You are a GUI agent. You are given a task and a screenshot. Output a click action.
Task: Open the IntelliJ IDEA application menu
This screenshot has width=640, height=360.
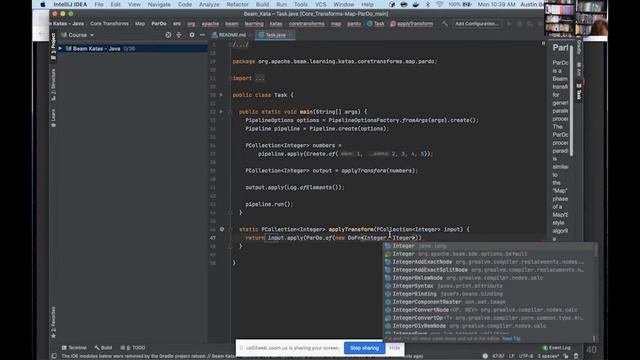(70, 4)
